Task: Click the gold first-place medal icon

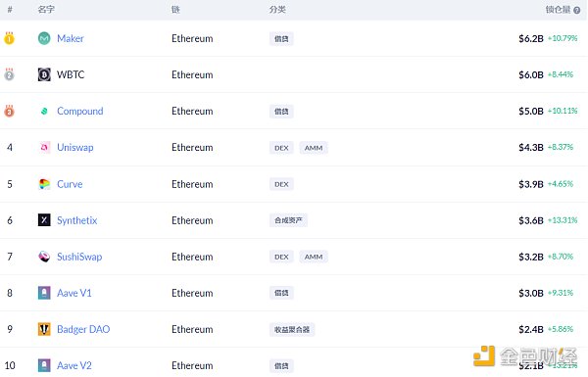Action: point(10,38)
